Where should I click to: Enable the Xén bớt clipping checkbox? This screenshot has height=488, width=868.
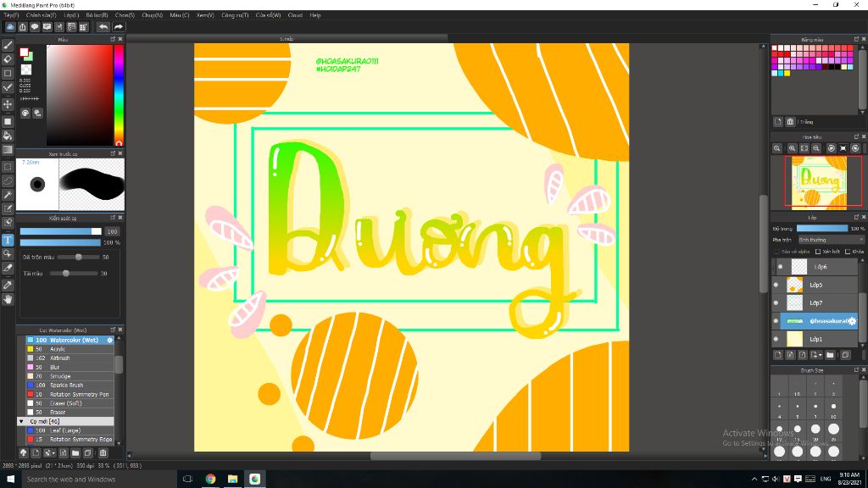click(818, 252)
